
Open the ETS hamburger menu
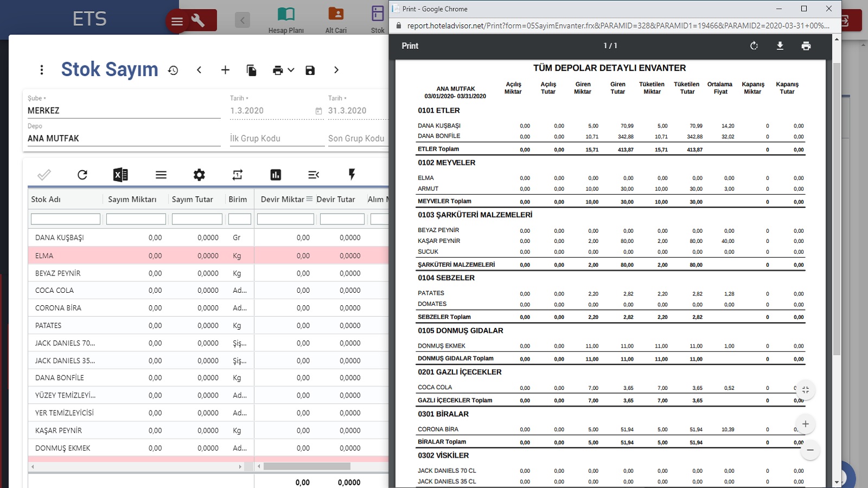tap(177, 22)
